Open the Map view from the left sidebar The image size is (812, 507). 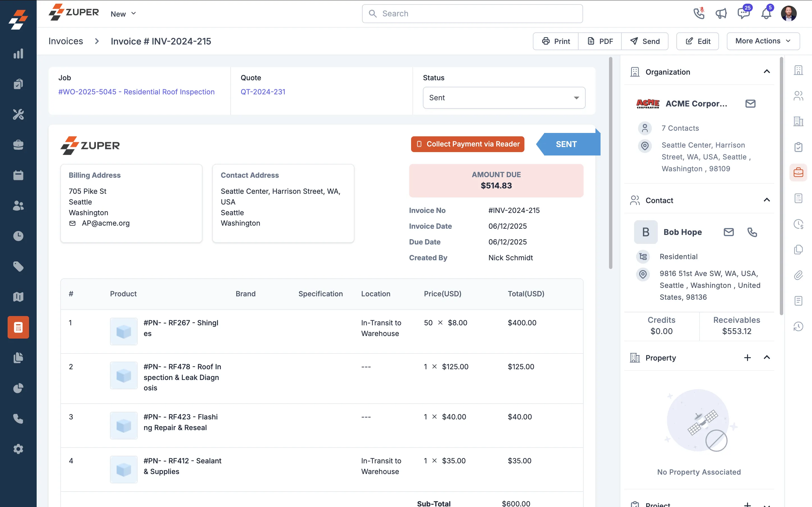pos(18,296)
